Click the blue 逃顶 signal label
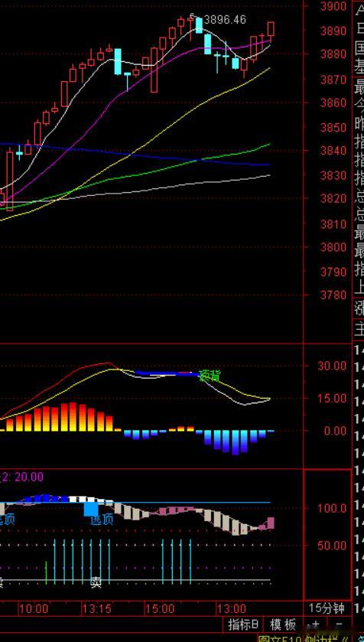The image size is (364, 642). coord(101,520)
